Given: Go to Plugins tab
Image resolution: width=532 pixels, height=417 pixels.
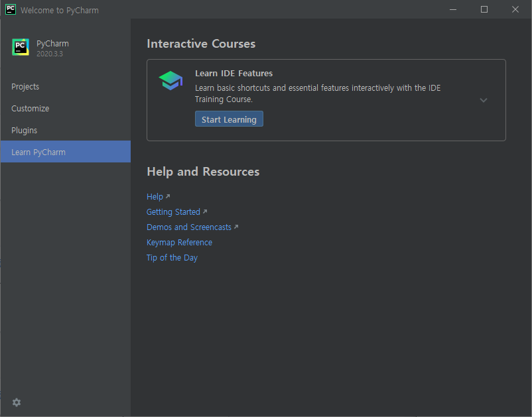Looking at the screenshot, I should point(66,131).
